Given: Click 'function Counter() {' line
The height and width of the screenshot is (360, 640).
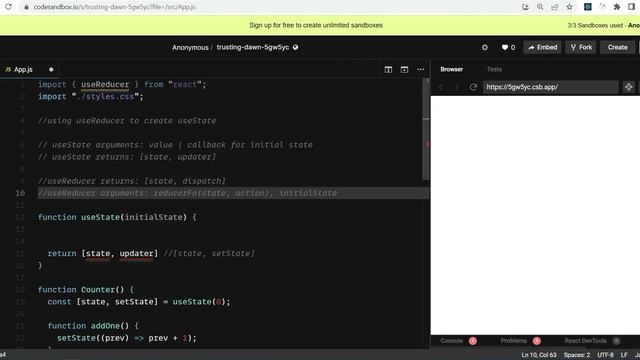Looking at the screenshot, I should pos(86,290).
